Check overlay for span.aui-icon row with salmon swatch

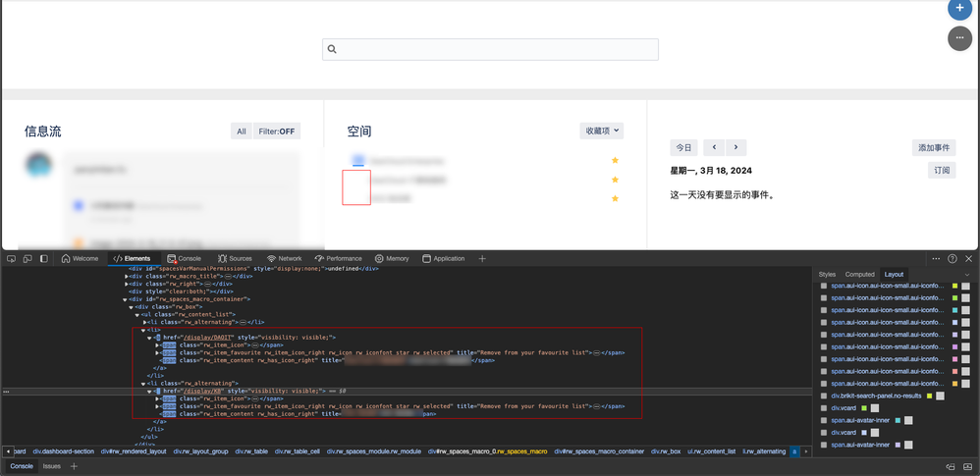point(824,372)
